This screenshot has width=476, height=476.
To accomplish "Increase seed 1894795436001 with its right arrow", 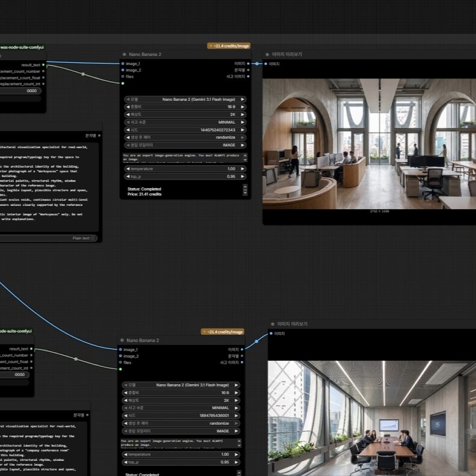I will tap(236, 415).
